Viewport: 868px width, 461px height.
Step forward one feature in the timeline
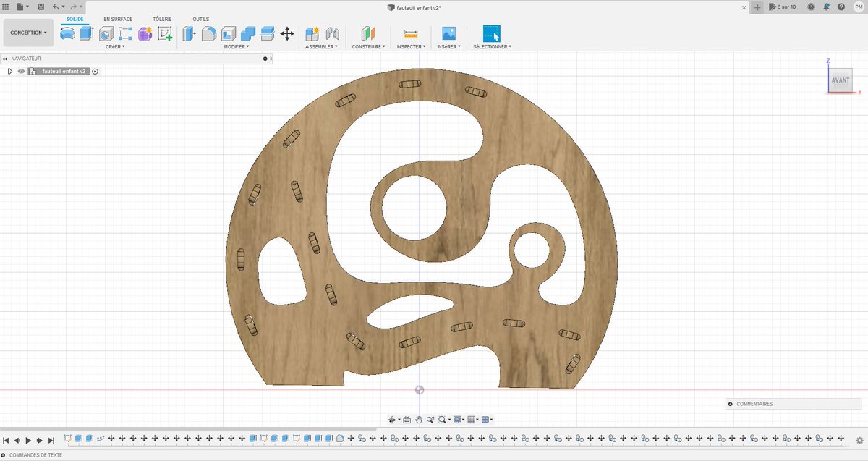pos(40,440)
